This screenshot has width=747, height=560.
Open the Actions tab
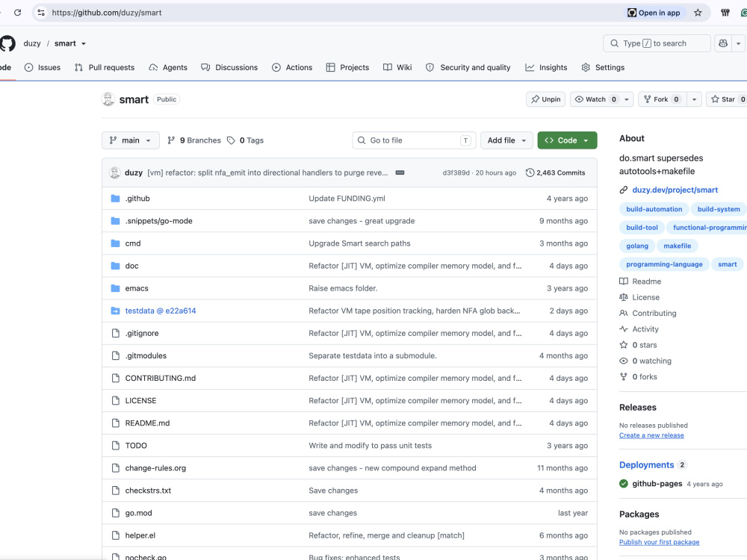292,68
